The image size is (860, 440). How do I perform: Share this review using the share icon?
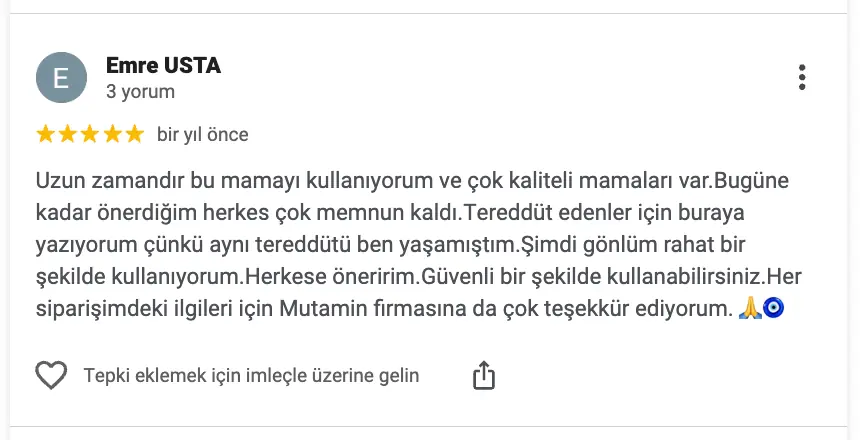(x=484, y=376)
